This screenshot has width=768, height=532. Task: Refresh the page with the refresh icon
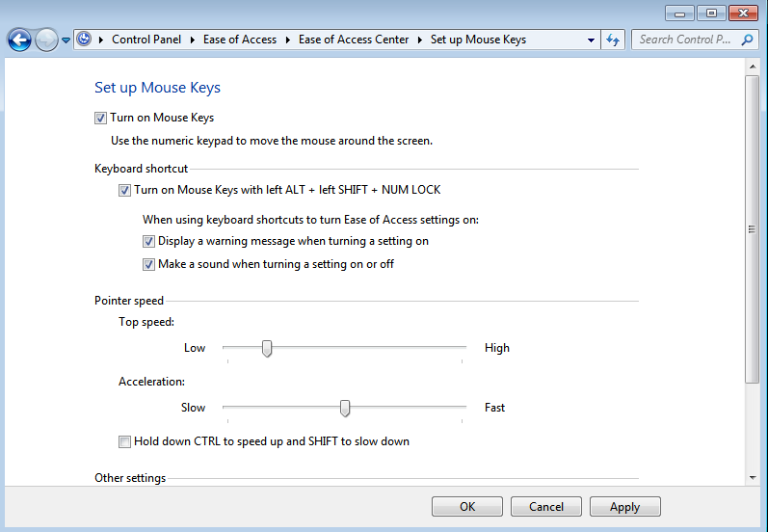coord(613,40)
